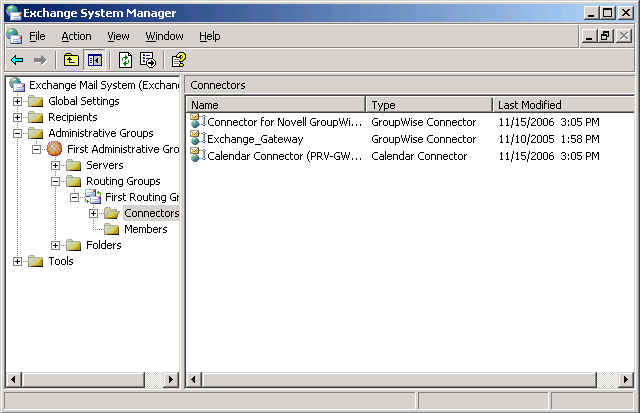Screen dimensions: 640x413
Task: Click the 11/10/2005 1:58 PM date cell
Action: point(549,139)
